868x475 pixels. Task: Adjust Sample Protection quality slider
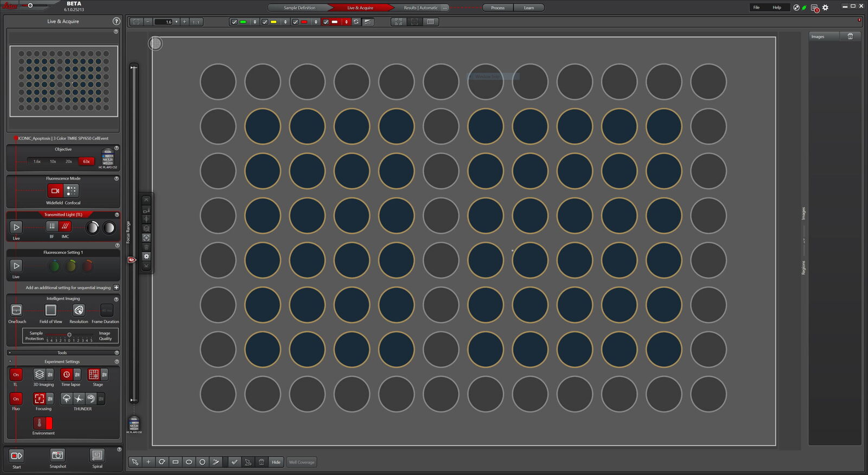pos(69,335)
